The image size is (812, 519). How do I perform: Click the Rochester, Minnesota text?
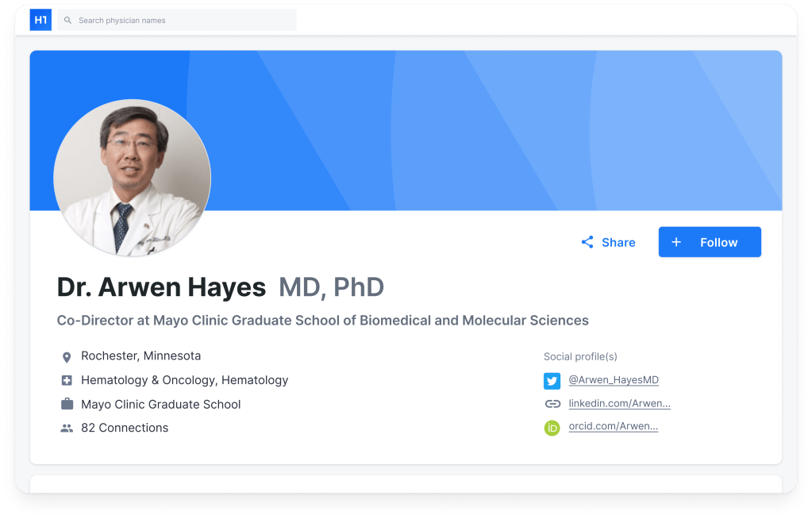140,356
